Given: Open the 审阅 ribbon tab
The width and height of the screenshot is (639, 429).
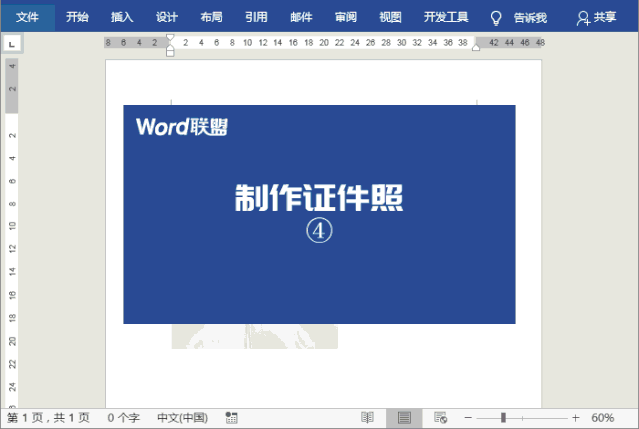Looking at the screenshot, I should tap(346, 17).
